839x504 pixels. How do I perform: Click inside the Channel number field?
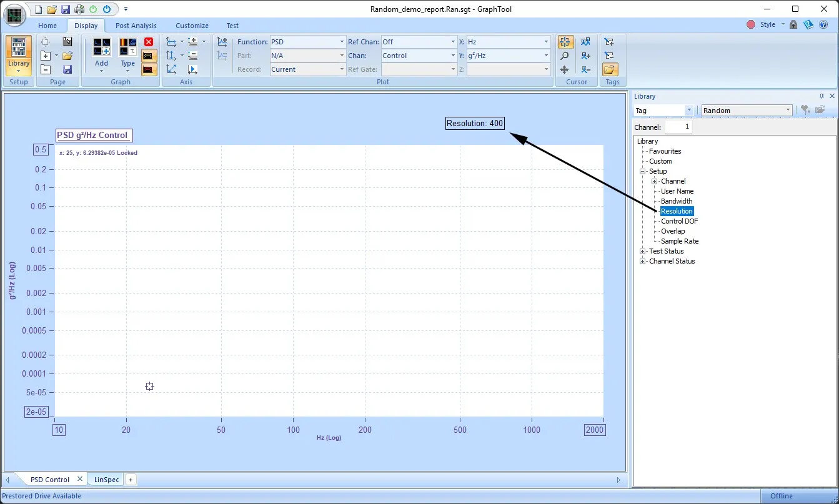coord(679,126)
